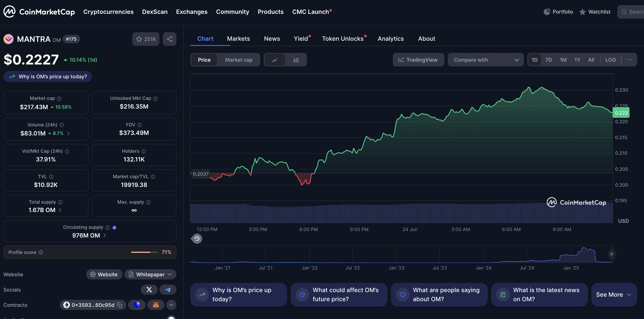Click the Trust Wallet shield icon
Screen dimensions: 644x319
[137, 305]
